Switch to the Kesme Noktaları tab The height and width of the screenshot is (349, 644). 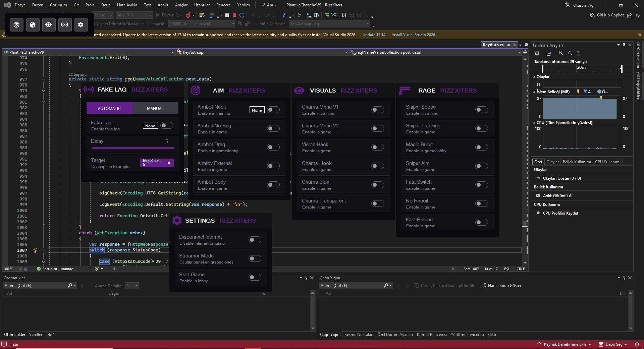pos(359,335)
